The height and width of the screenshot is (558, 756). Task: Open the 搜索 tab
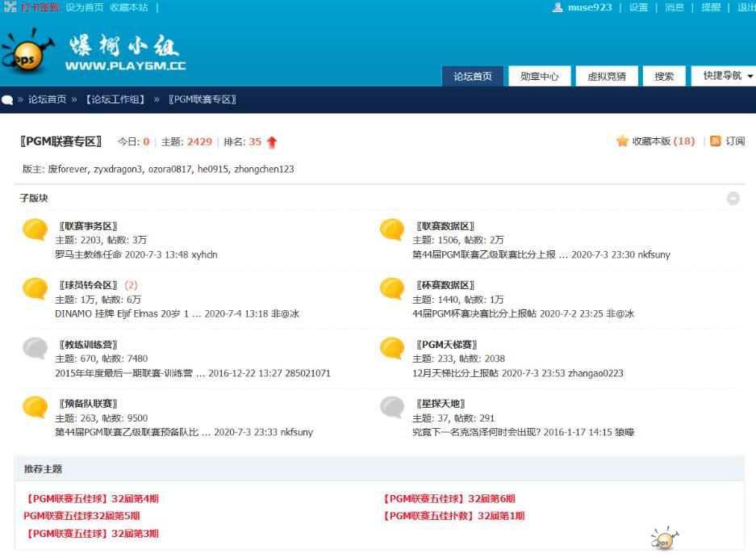click(664, 77)
